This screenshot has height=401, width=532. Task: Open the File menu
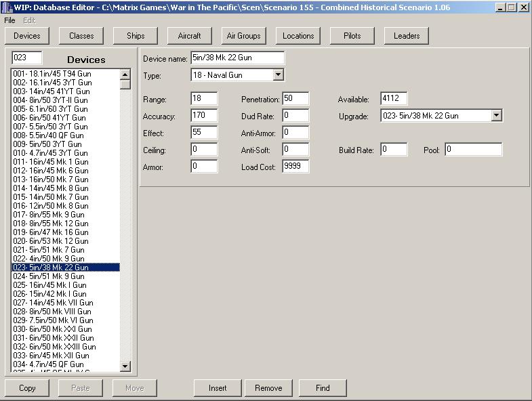[x=9, y=20]
